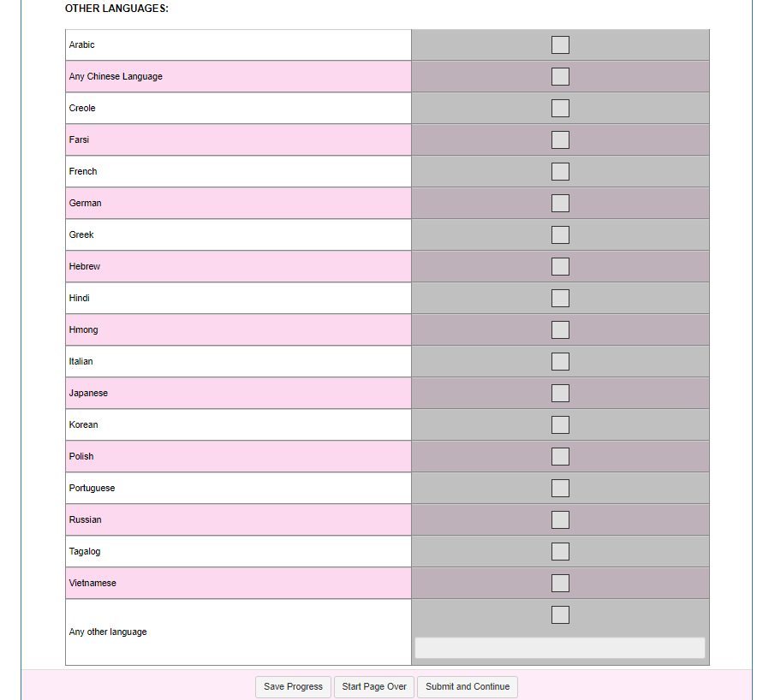Select the Portuguese checkbox
The width and height of the screenshot is (769, 700).
pos(560,488)
